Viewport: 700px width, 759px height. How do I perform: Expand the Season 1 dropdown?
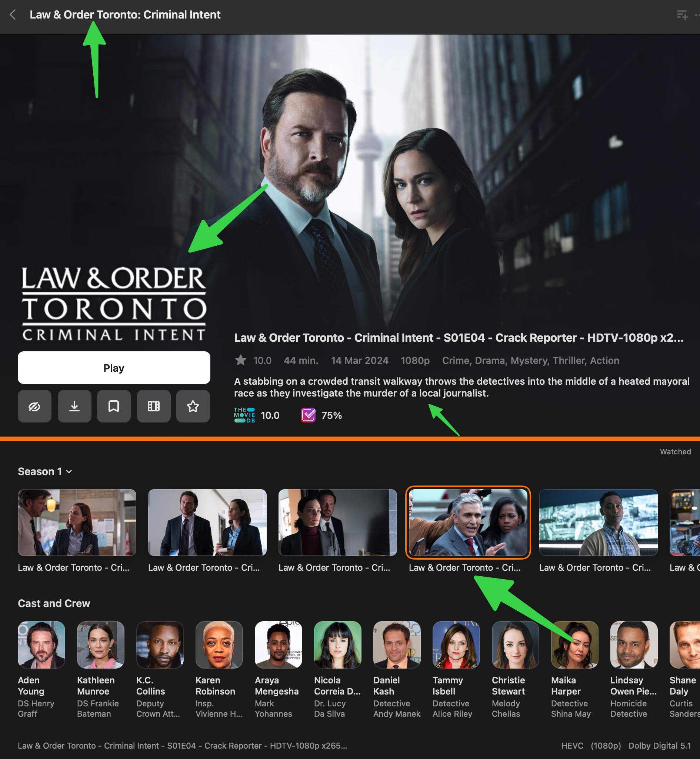click(x=45, y=471)
